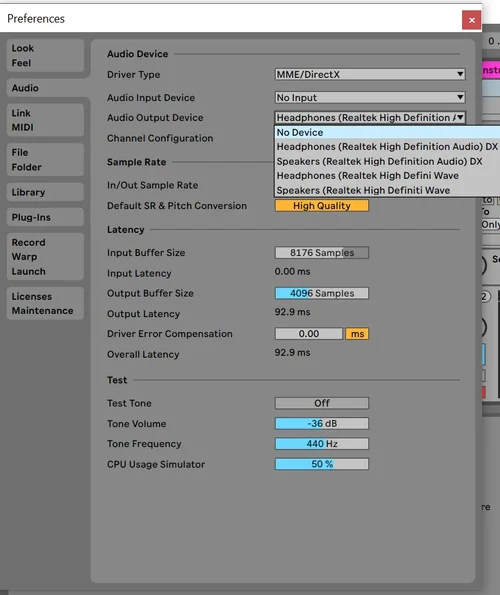Open the Library preferences tab

click(x=45, y=192)
